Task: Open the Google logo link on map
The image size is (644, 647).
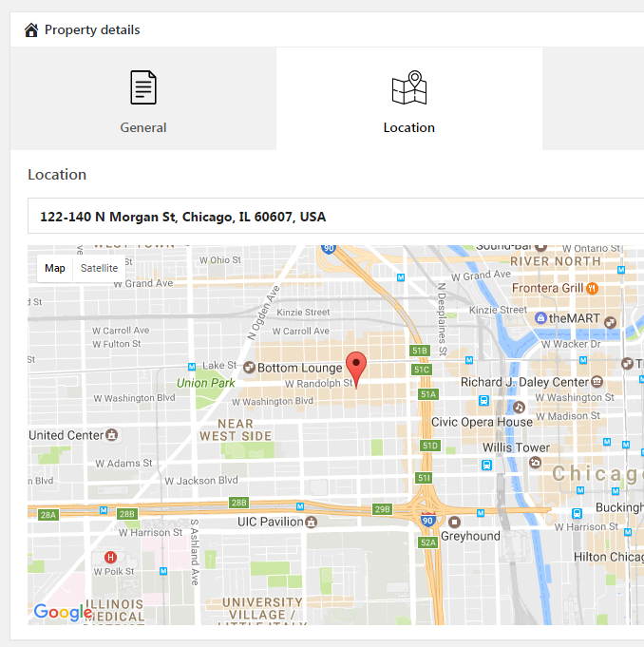Action: (63, 613)
